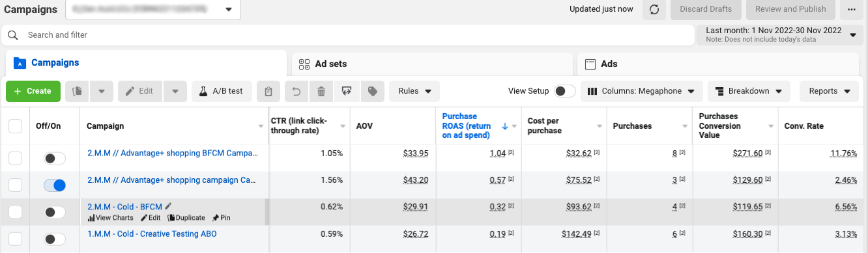Check the select-all checkbox in table header
868x253 pixels.
point(15,126)
